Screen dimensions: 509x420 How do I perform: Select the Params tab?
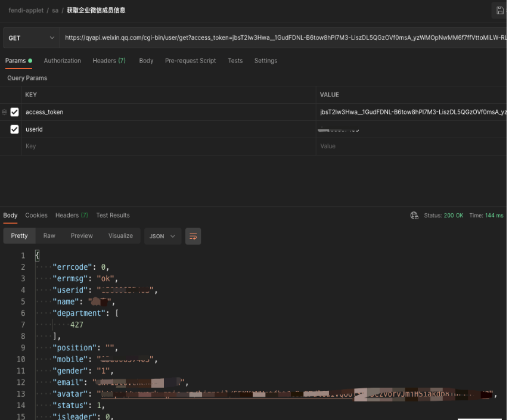18,61
